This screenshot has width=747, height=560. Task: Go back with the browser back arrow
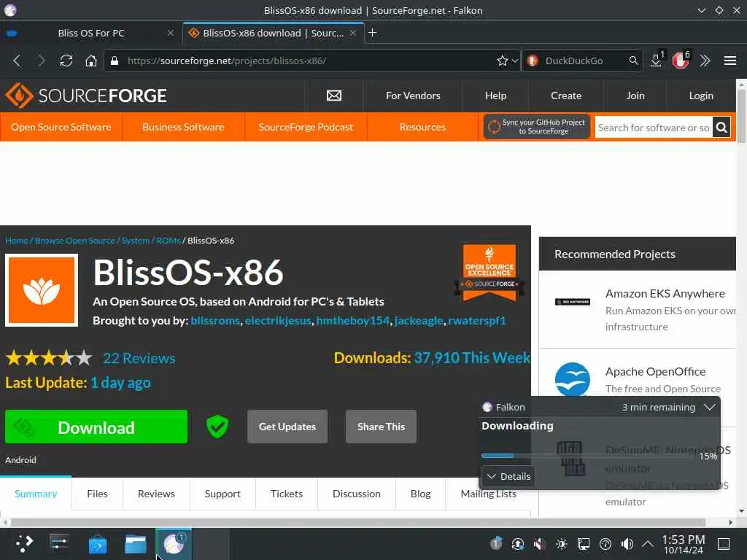[18, 61]
